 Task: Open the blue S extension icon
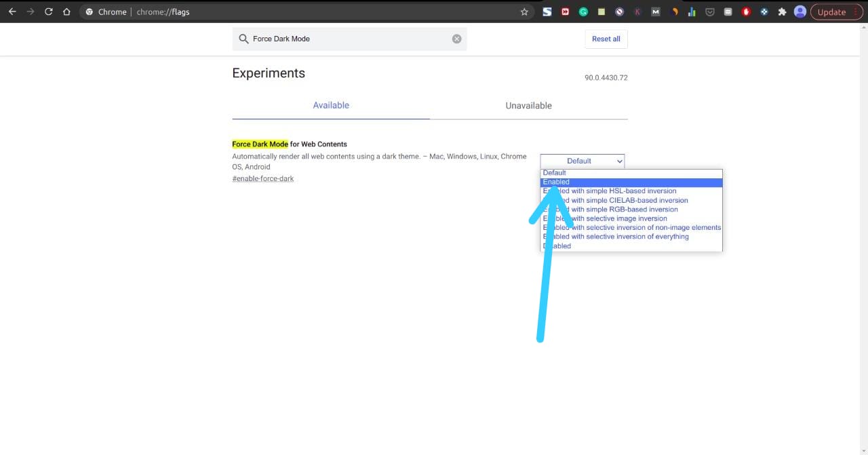(547, 12)
